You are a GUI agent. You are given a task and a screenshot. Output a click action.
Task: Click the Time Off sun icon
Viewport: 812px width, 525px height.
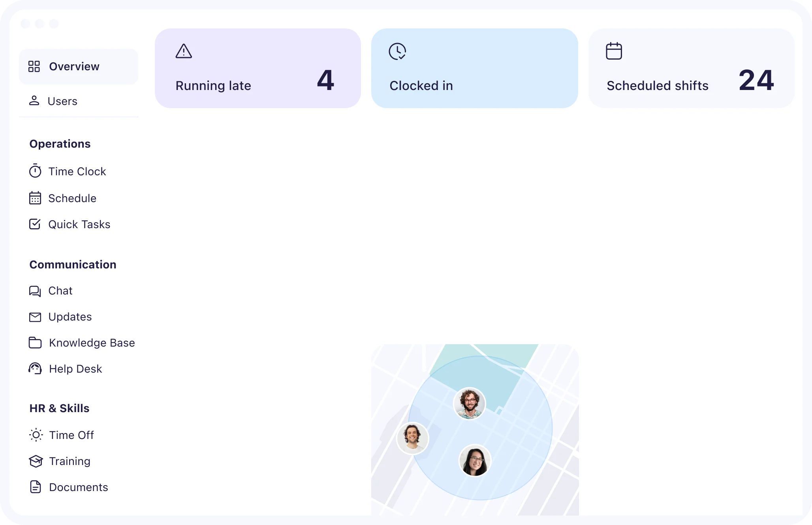[36, 435]
